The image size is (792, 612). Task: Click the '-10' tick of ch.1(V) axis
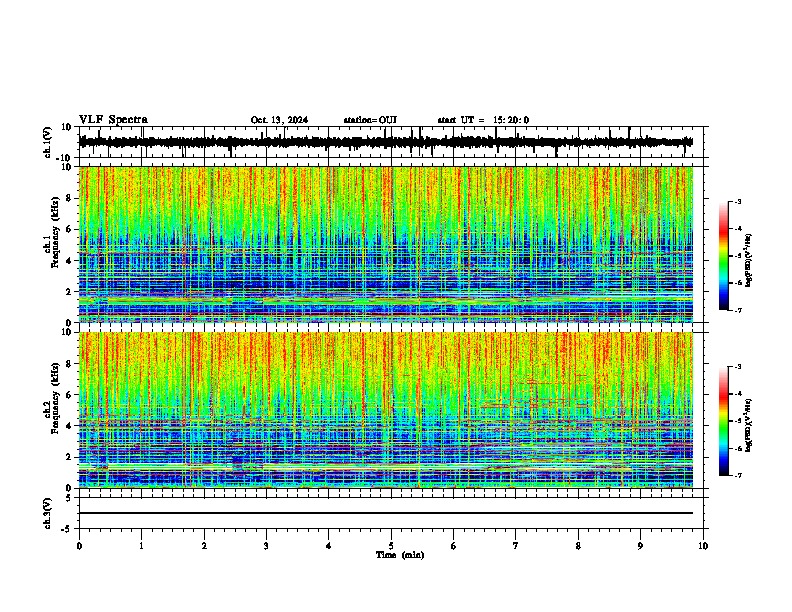tap(65, 158)
